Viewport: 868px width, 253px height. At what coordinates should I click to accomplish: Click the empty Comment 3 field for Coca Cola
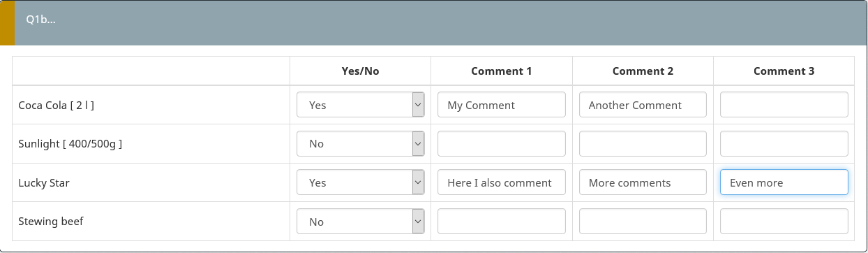tap(784, 105)
